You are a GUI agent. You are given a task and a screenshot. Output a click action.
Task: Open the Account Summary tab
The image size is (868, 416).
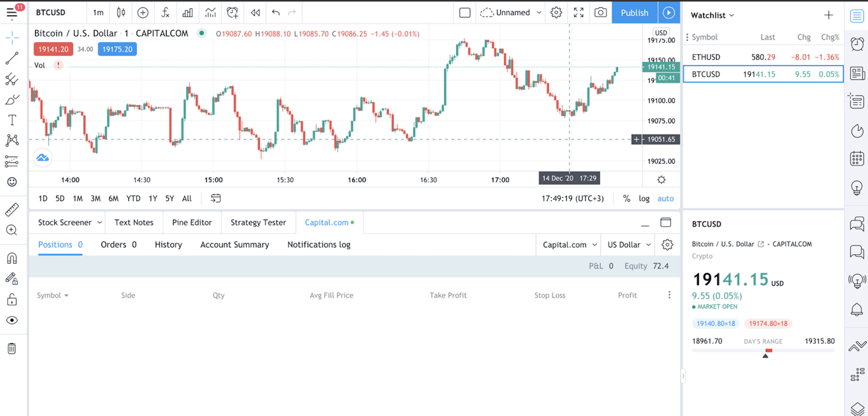click(x=234, y=245)
